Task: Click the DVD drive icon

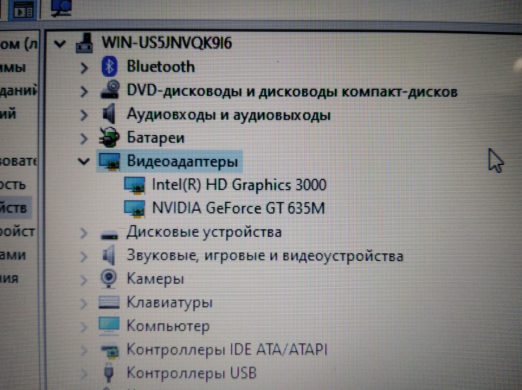Action: [110, 89]
